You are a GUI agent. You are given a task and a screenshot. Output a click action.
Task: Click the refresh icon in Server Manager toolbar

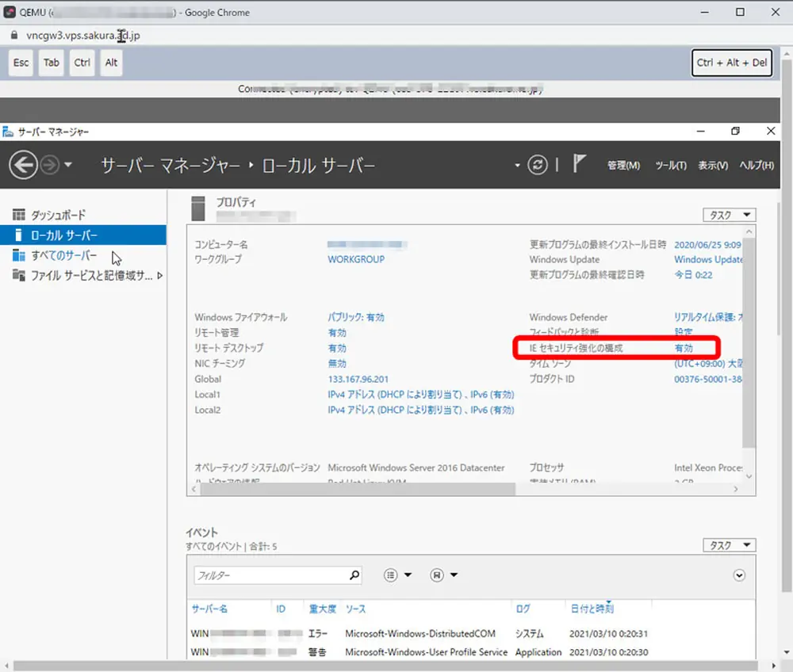click(538, 164)
